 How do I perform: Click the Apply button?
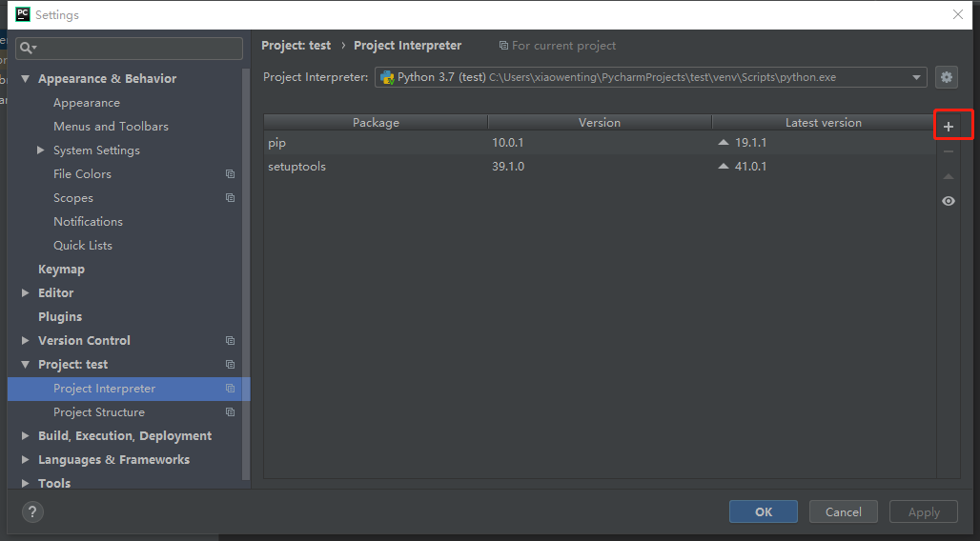(x=924, y=511)
